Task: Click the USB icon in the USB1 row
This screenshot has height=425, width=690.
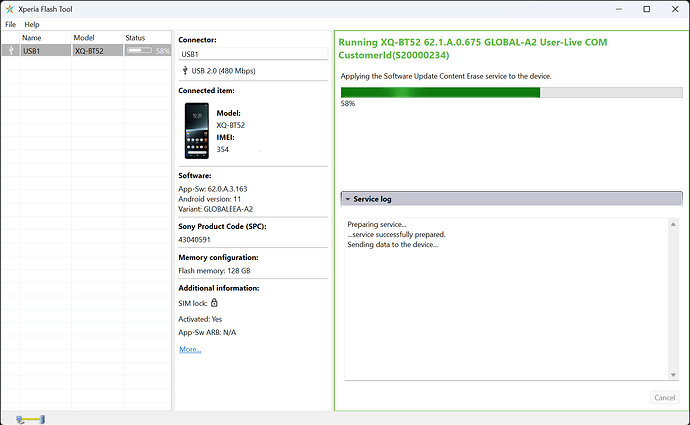Action: click(x=11, y=51)
